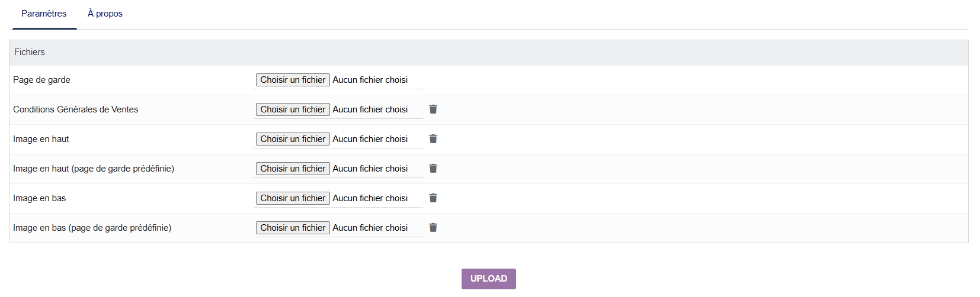Click the Fichiers section header
Image resolution: width=980 pixels, height=297 pixels.
(489, 53)
